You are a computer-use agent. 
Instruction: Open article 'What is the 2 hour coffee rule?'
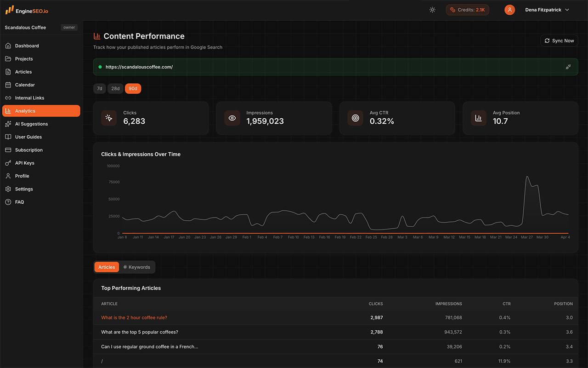pyautogui.click(x=134, y=317)
